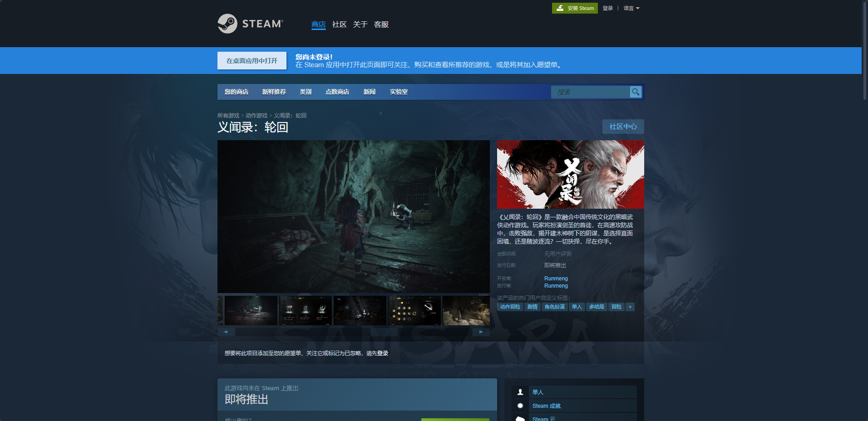Screen dimensions: 868x421
Task: Click the right arrow of thumbnail strip
Action: click(x=481, y=332)
